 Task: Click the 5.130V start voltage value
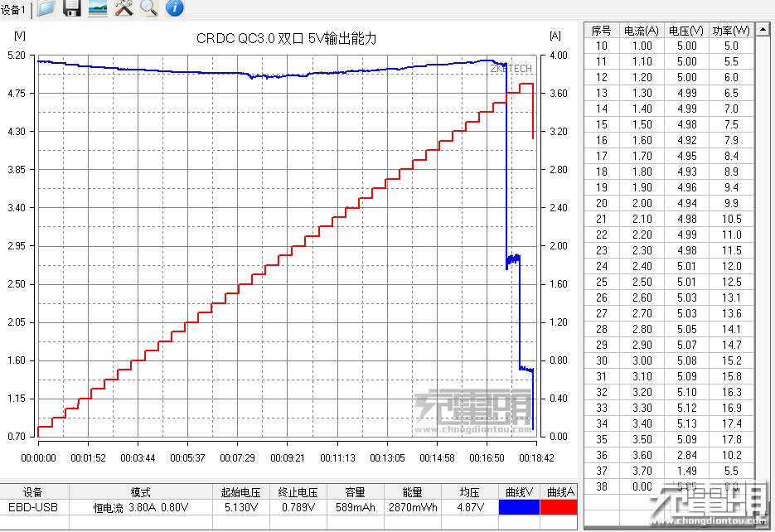241,507
